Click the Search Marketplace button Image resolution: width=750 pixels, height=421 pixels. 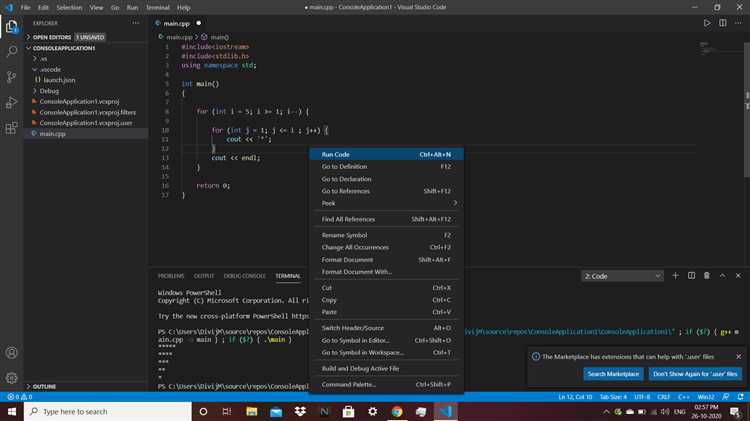coord(613,374)
